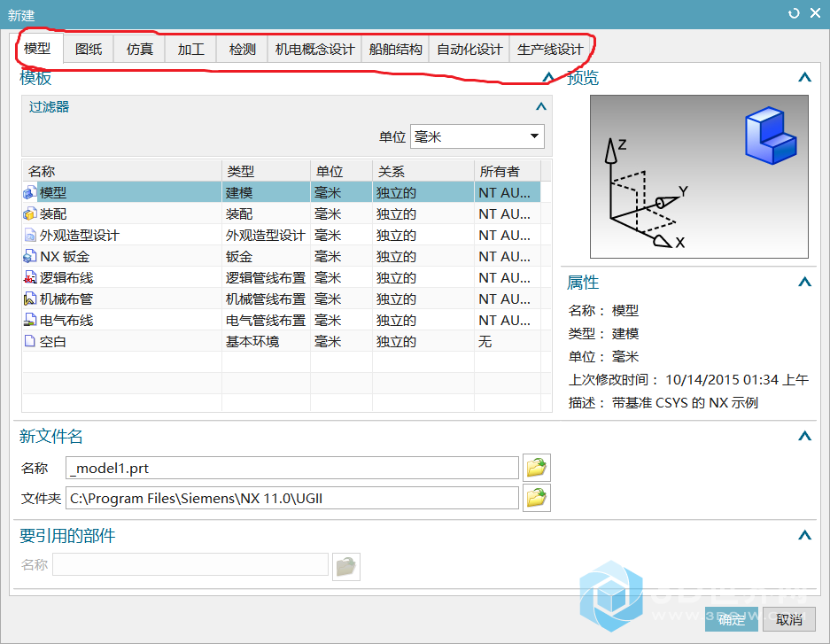Switch to the 加工 tab

point(191,50)
